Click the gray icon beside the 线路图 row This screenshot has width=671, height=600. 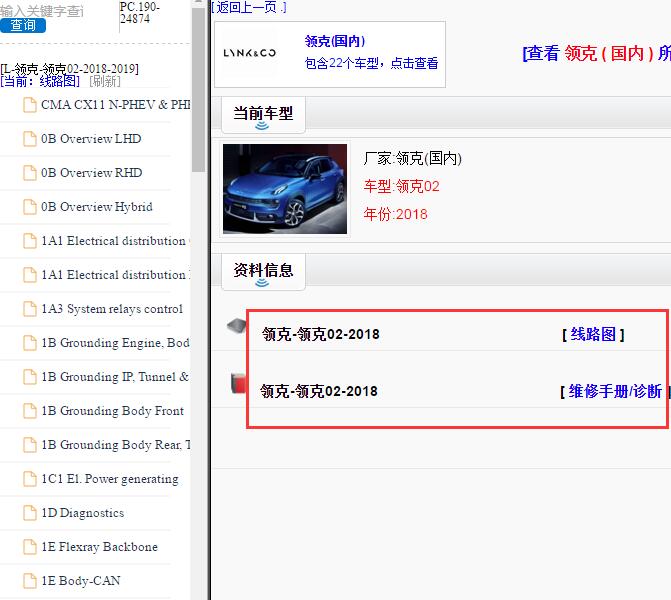pos(237,326)
